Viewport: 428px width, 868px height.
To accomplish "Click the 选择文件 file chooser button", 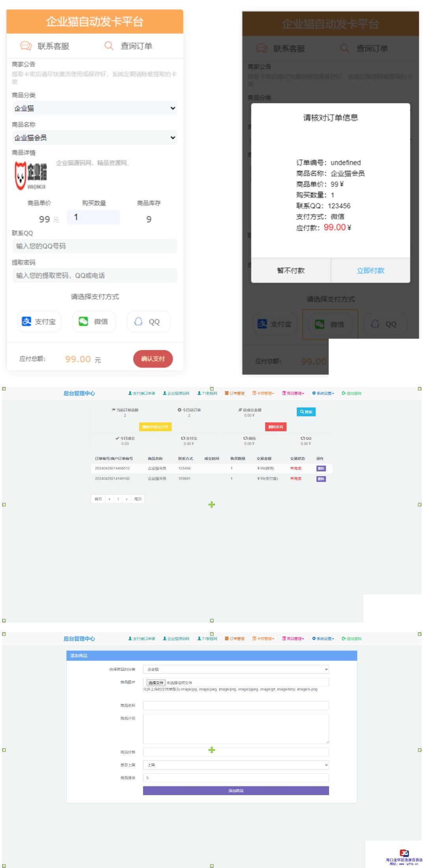I will pos(156,683).
